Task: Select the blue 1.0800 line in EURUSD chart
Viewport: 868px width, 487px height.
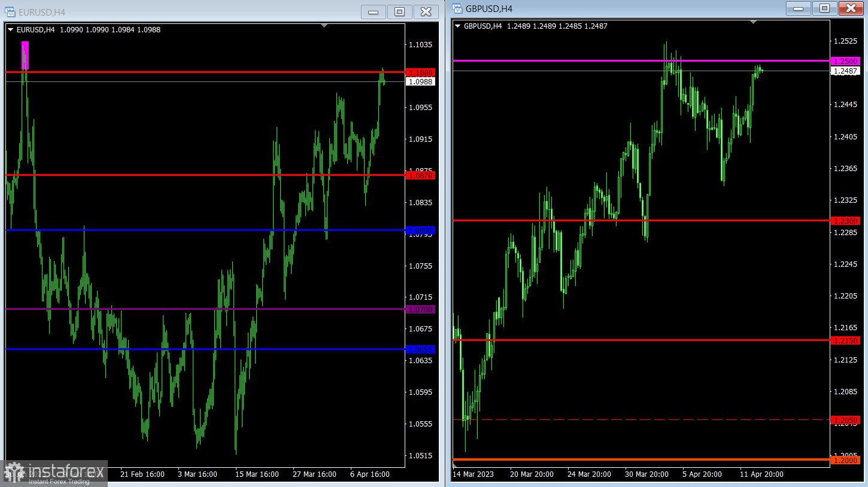Action: (205, 230)
